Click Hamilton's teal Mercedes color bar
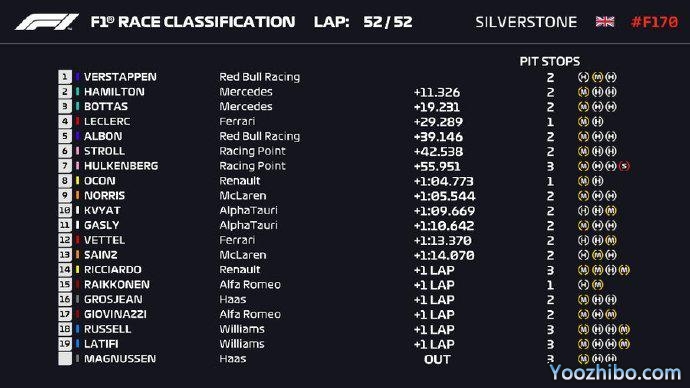690x388 pixels. (78, 92)
